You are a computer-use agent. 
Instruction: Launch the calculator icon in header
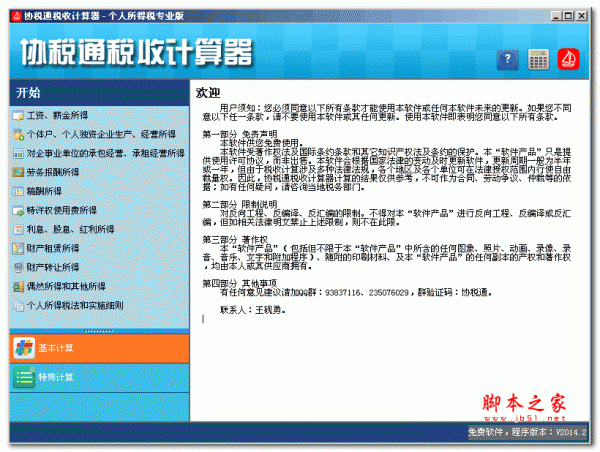point(538,59)
